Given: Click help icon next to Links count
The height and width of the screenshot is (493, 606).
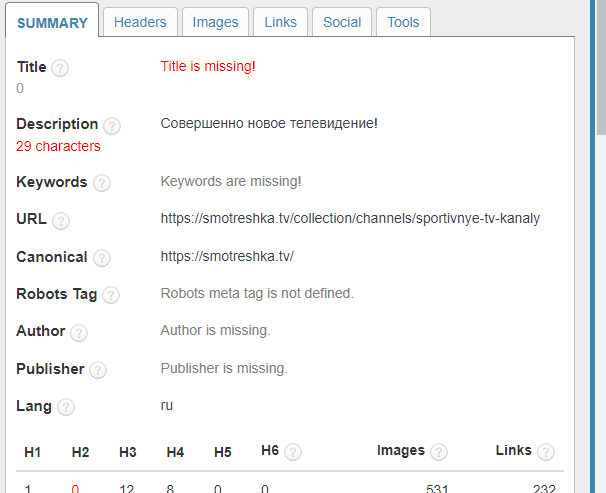Looking at the screenshot, I should pyautogui.click(x=545, y=452).
